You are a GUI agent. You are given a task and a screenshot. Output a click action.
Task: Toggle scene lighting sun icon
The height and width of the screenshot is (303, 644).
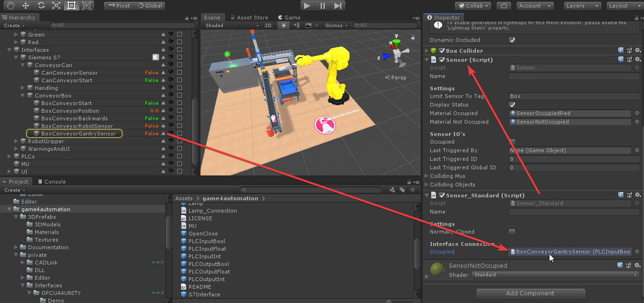pyautogui.click(x=284, y=25)
